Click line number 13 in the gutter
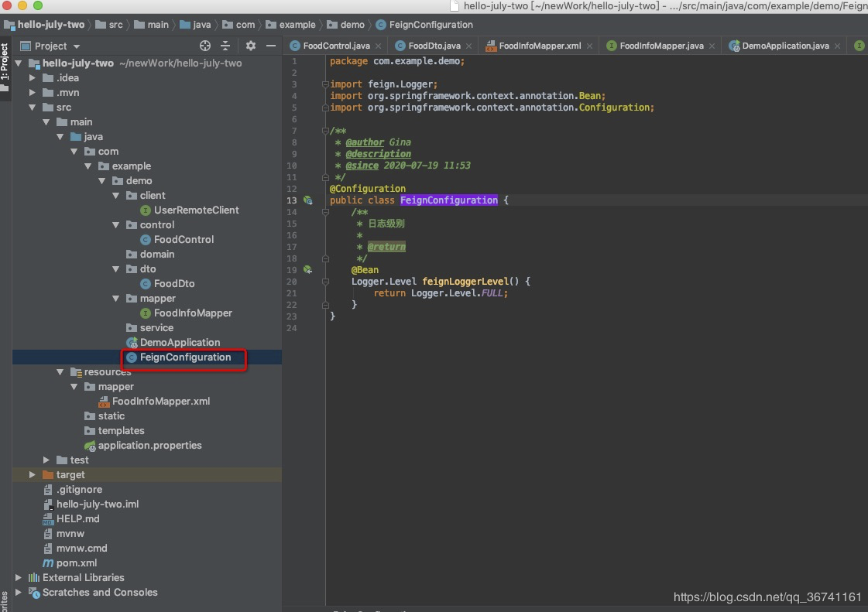The height and width of the screenshot is (612, 868). pos(291,200)
